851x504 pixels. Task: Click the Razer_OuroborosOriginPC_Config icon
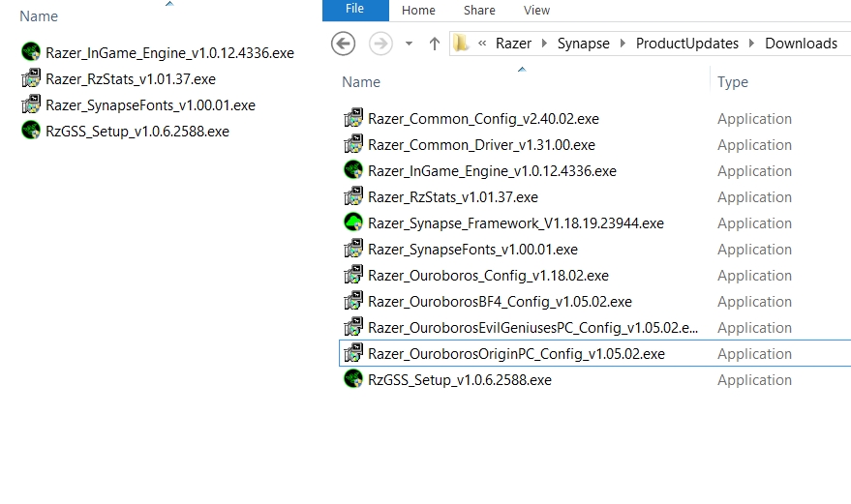click(x=353, y=353)
